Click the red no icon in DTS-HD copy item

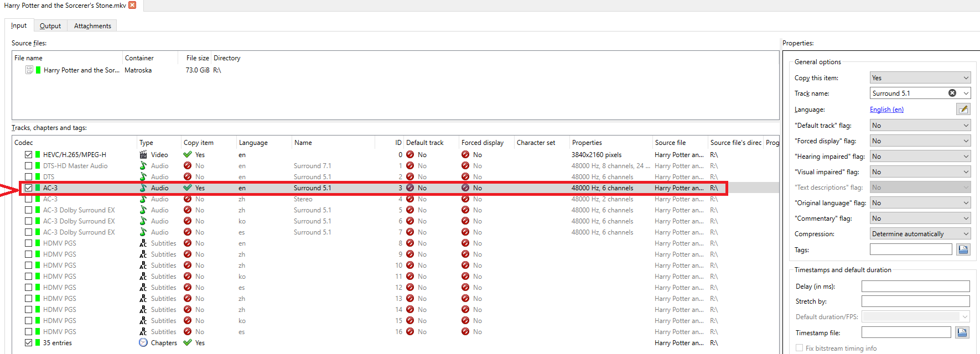coord(188,166)
